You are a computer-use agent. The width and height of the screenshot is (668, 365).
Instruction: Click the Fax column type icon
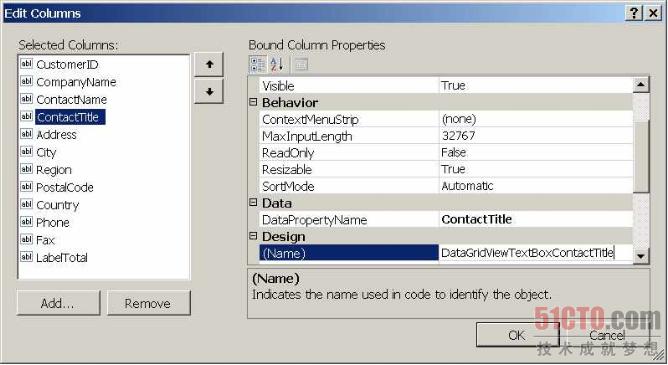coord(26,239)
